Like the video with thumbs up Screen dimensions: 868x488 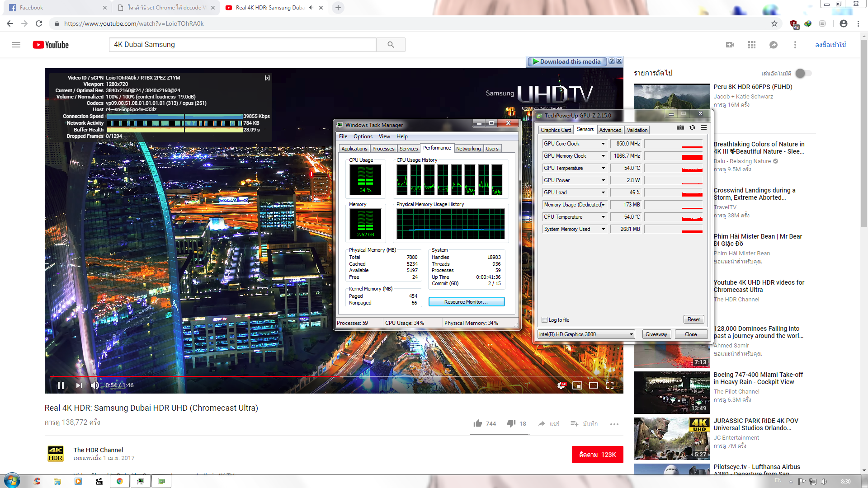[x=478, y=423]
